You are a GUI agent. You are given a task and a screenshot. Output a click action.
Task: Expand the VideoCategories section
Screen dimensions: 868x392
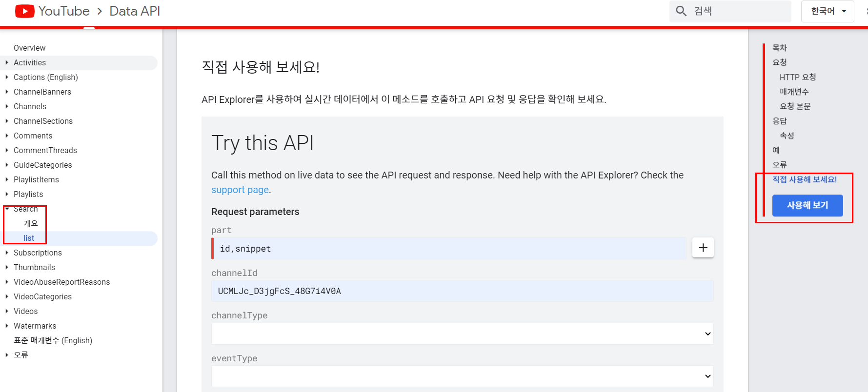7,296
